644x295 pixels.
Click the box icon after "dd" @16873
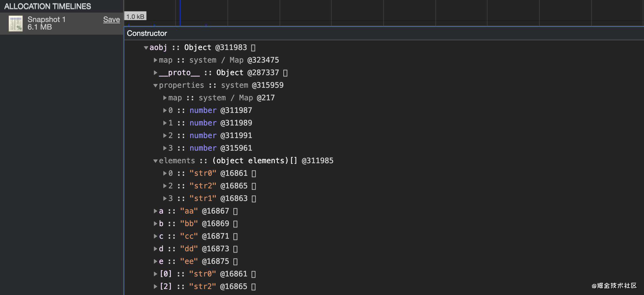coord(235,249)
